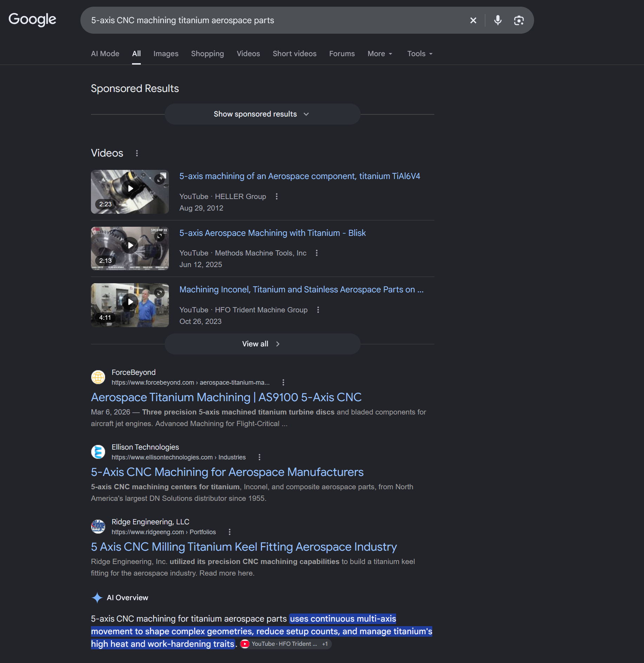Switch to Short videos tab

click(x=295, y=54)
